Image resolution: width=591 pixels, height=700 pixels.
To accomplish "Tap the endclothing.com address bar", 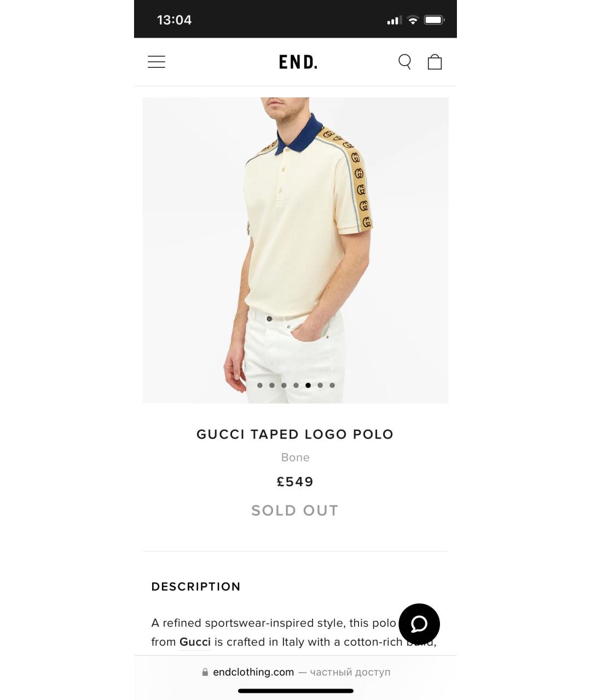I will (296, 672).
